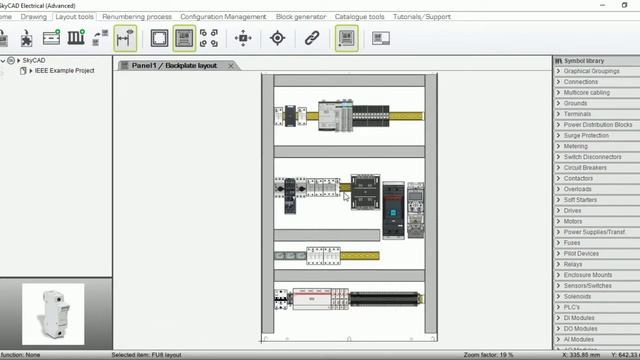Open the Configuration Management tab

click(223, 17)
